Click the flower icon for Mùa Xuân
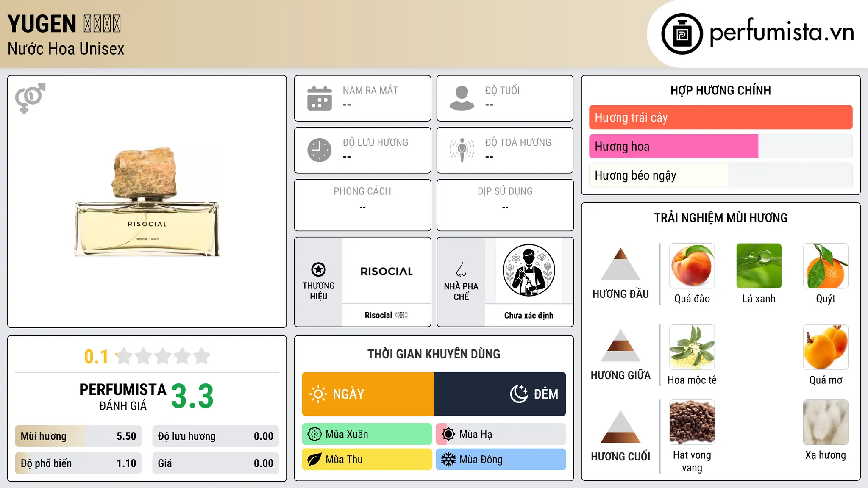 [314, 434]
